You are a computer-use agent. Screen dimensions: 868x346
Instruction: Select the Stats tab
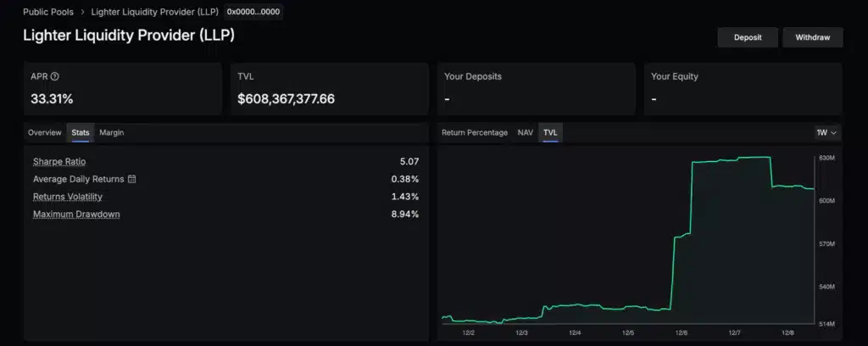pos(81,132)
